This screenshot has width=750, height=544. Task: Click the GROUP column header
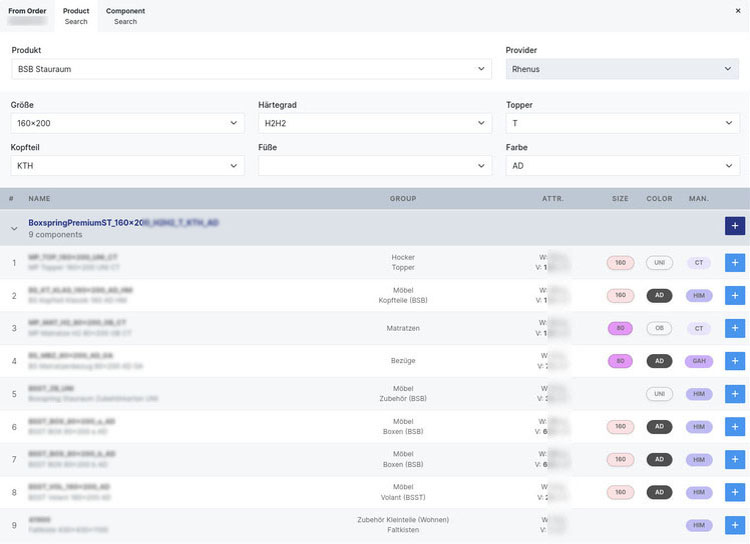coord(402,199)
